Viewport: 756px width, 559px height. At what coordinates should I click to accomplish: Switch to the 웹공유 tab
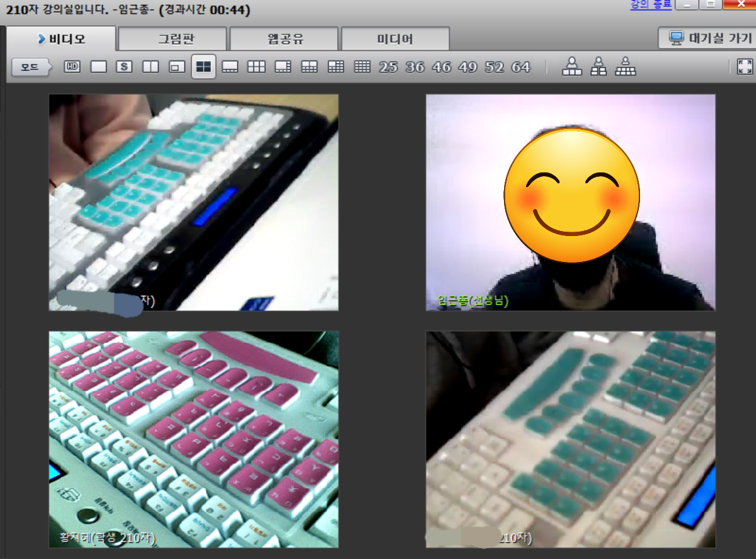pyautogui.click(x=284, y=39)
